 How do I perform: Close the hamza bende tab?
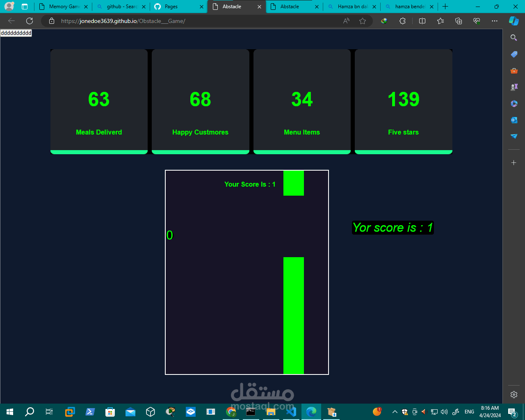[431, 7]
